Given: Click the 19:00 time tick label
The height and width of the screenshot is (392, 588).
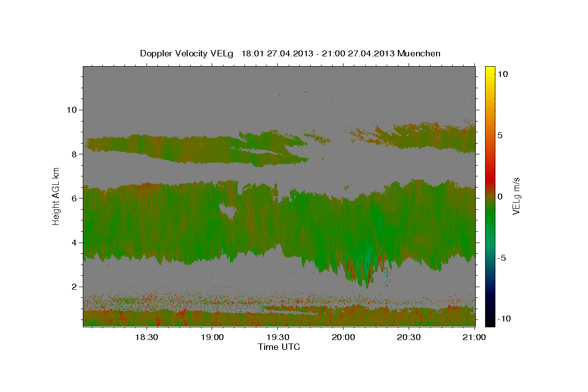Looking at the screenshot, I should pyautogui.click(x=212, y=338).
